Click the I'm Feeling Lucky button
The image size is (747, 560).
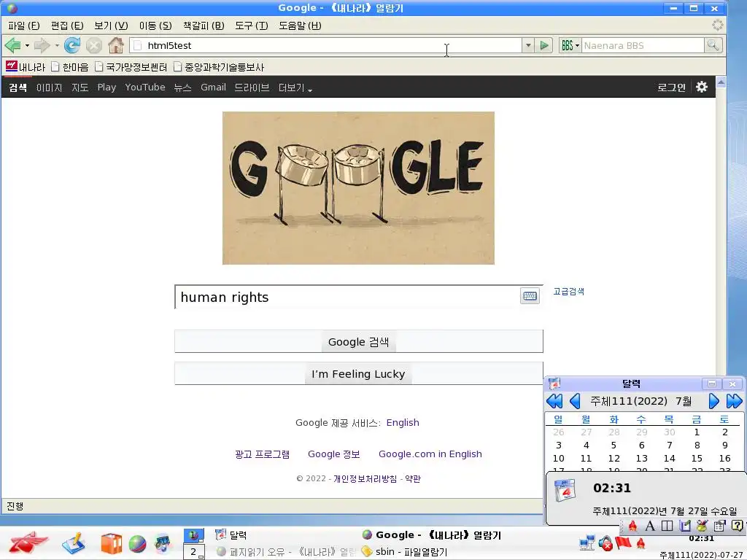(359, 374)
